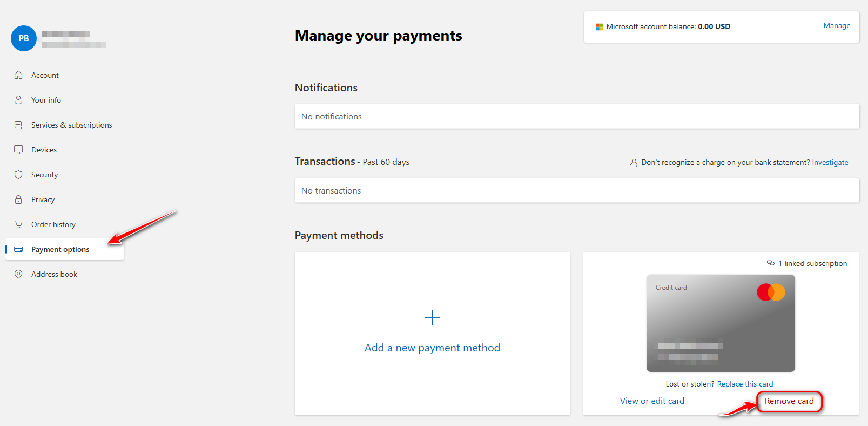
Task: Click the Remove card link
Action: tap(789, 401)
